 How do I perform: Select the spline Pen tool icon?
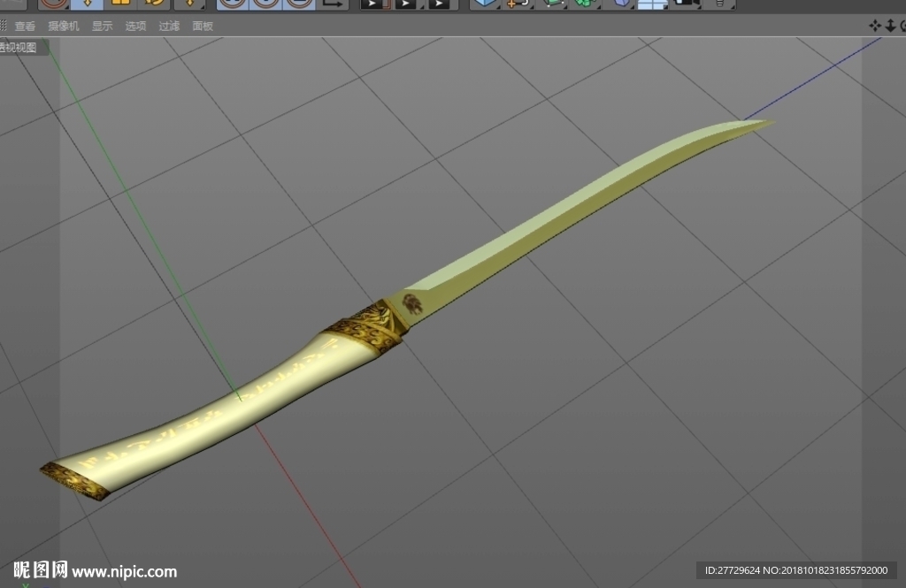coord(518,4)
